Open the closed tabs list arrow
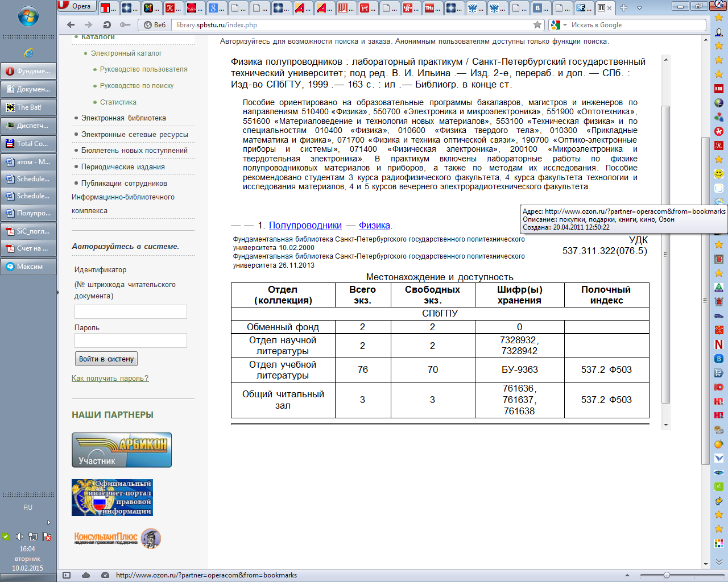728x582 pixels. 639,8
